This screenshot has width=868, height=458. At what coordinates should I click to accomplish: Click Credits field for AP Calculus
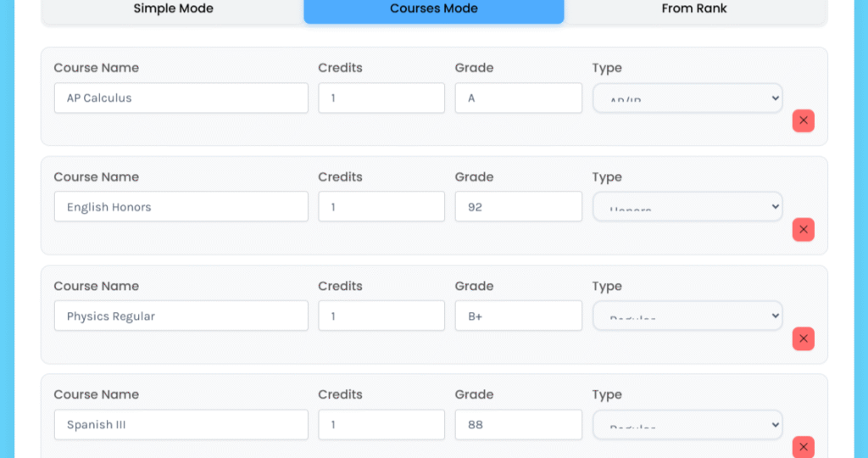[x=381, y=98]
